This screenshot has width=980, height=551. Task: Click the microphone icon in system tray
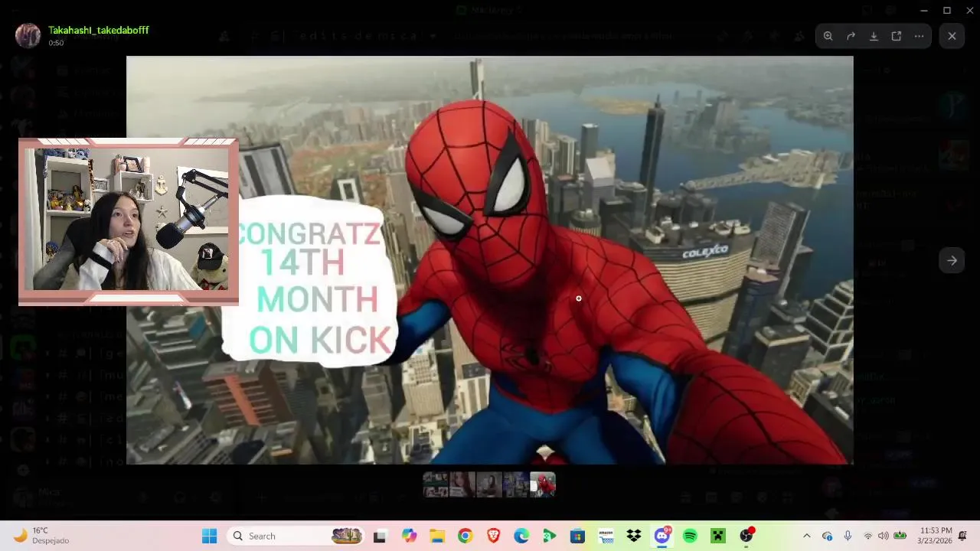click(848, 536)
